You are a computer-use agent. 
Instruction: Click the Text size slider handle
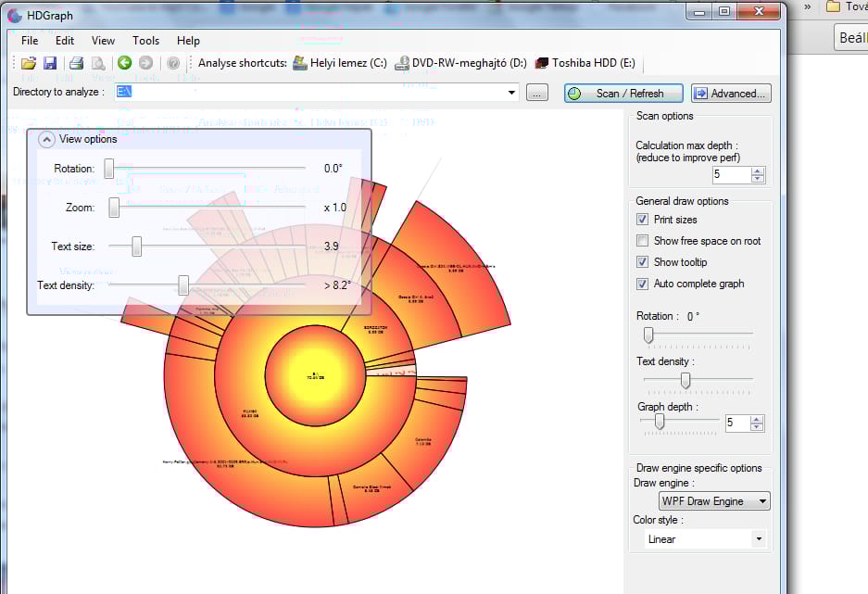click(x=137, y=246)
